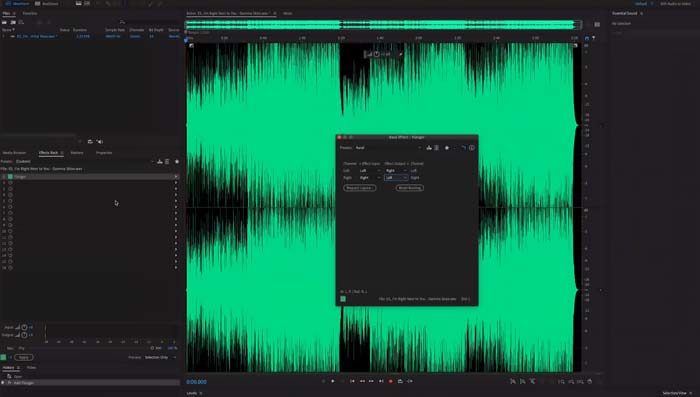Click the waveform HUD volume knob
This screenshot has width=700, height=397.
click(377, 54)
